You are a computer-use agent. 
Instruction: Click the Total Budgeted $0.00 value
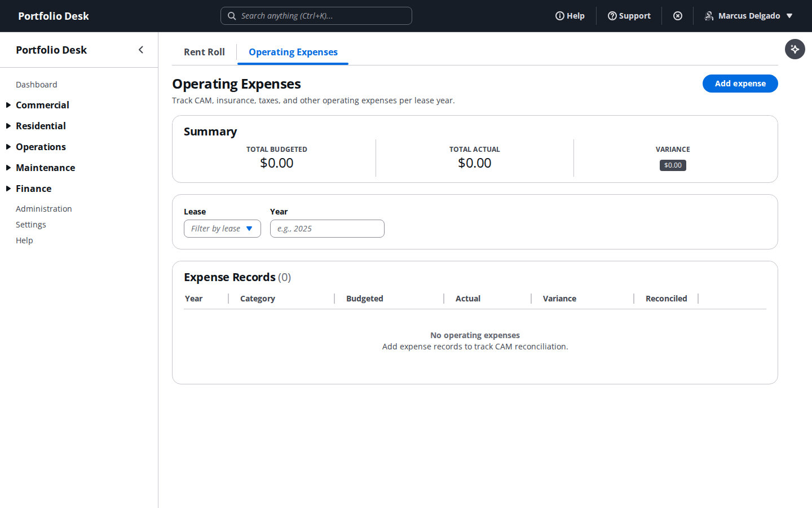point(277,163)
